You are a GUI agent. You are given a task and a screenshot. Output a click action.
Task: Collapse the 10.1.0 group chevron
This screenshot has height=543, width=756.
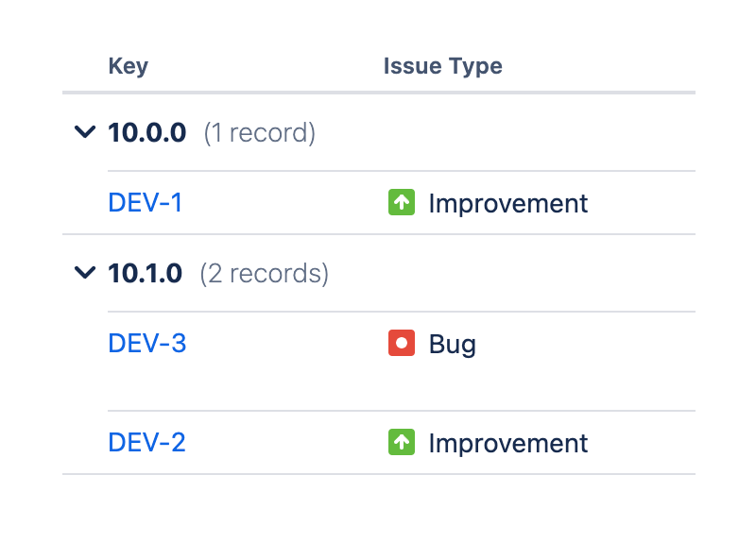pyautogui.click(x=85, y=272)
